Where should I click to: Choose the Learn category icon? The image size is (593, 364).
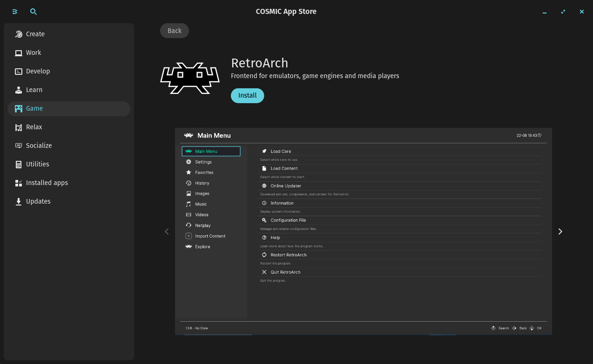19,90
